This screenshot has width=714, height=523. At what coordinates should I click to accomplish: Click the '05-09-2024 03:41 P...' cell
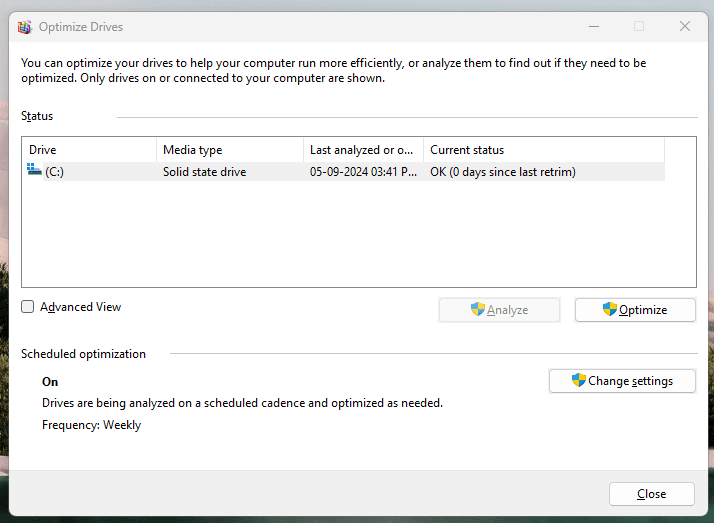tap(363, 172)
